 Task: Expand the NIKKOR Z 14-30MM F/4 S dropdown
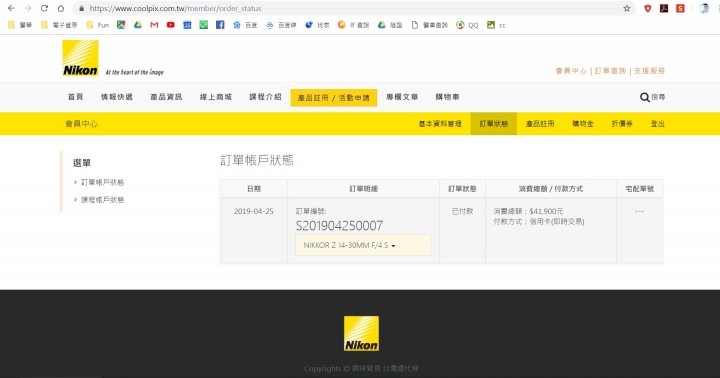[x=363, y=245]
